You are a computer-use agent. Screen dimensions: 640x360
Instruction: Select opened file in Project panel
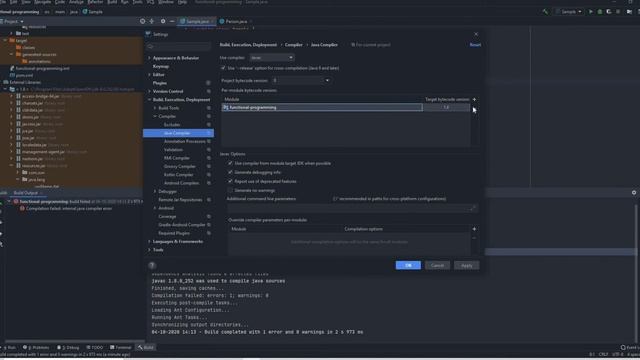pos(142,21)
